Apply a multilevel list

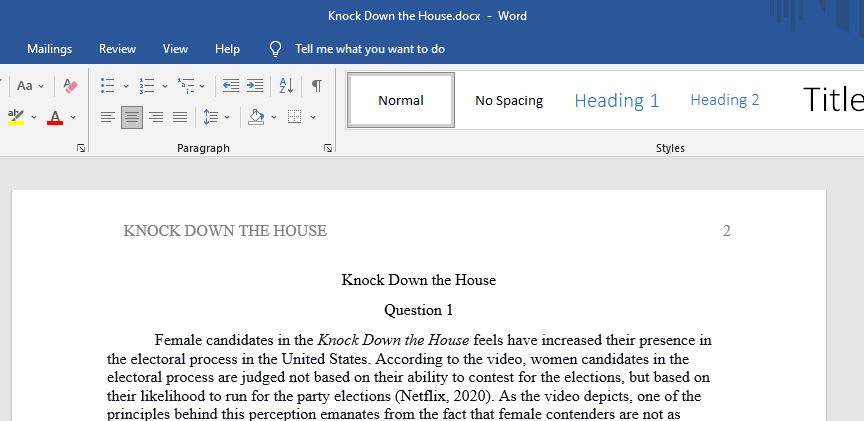click(x=186, y=85)
